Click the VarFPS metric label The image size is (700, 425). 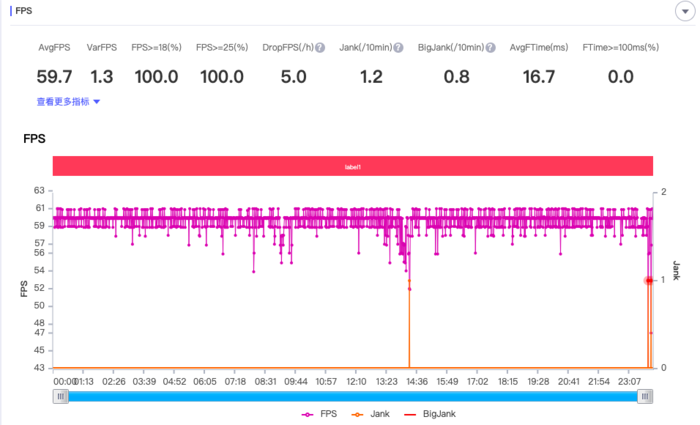102,48
